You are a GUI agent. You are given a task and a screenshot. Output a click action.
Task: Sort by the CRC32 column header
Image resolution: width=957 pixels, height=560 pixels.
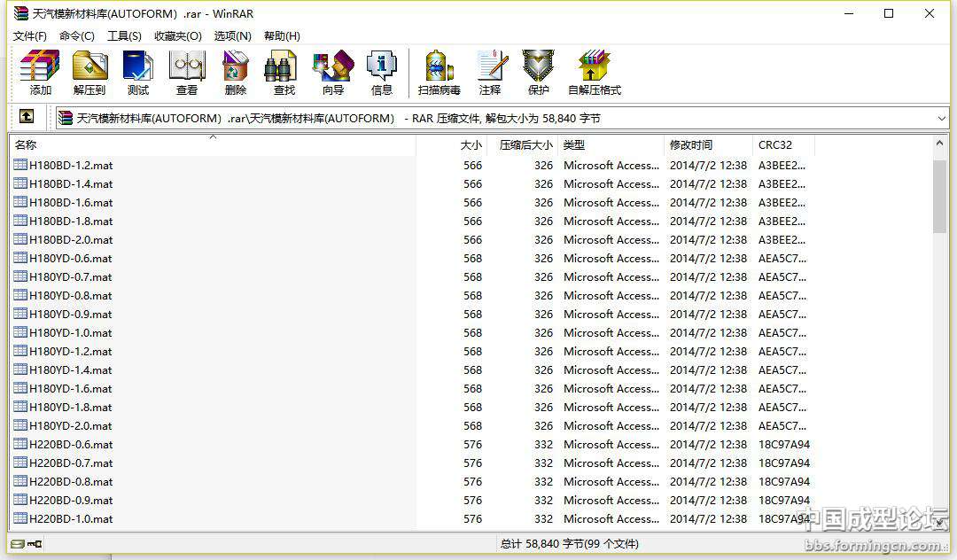[775, 145]
